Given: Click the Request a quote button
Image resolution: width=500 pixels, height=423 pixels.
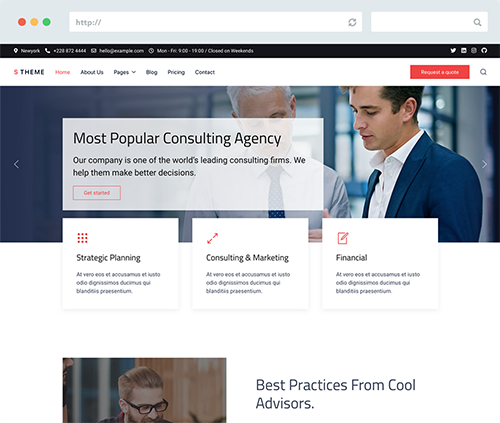Looking at the screenshot, I should (440, 72).
